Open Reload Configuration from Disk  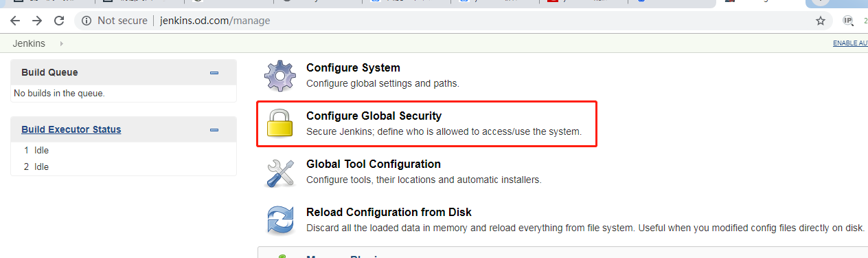pos(389,212)
